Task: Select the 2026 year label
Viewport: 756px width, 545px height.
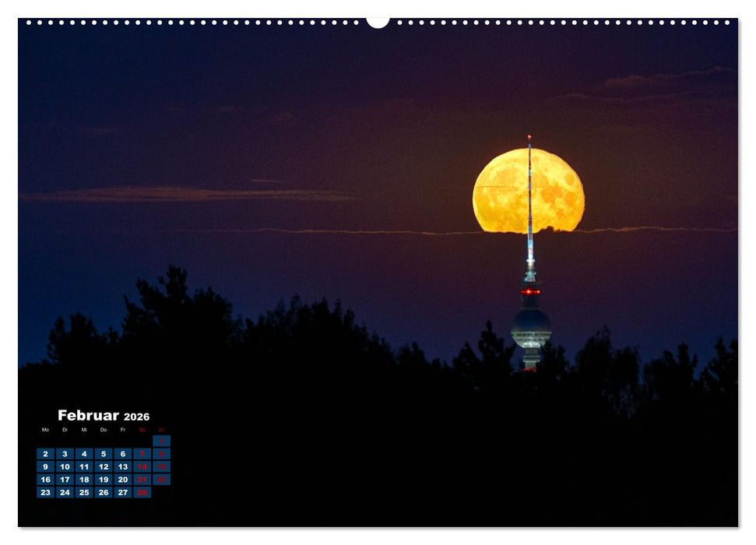Action: (136, 417)
